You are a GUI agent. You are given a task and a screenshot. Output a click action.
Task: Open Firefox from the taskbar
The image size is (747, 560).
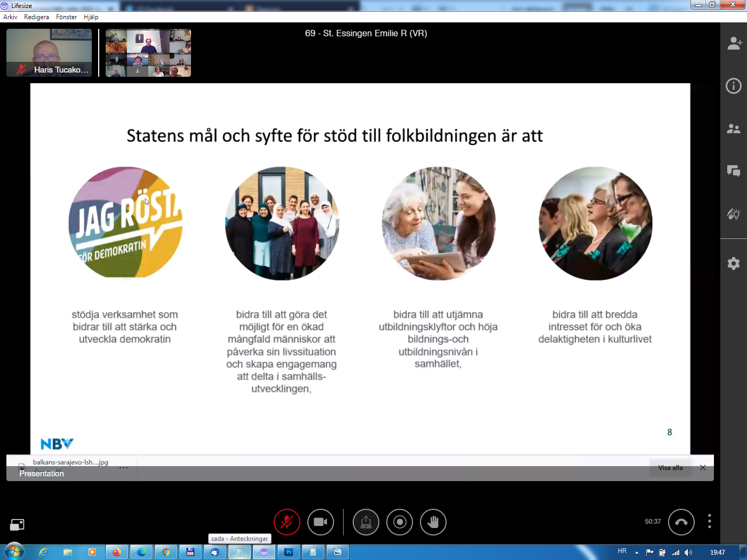tap(116, 552)
